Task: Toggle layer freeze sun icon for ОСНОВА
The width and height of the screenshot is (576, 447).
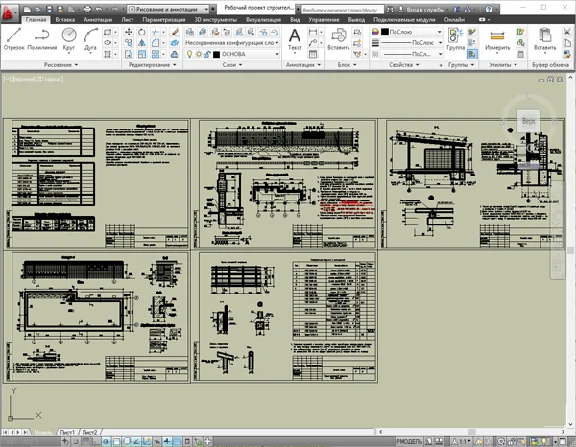Action: click(198, 54)
